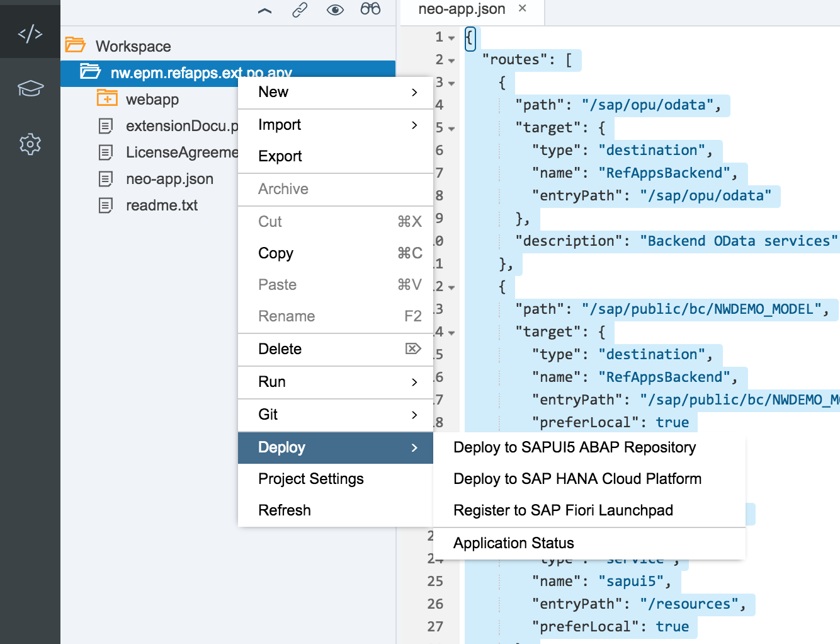Click "/sap/opu/odata" path value on line 4
The height and width of the screenshot is (644, 840).
click(647, 105)
